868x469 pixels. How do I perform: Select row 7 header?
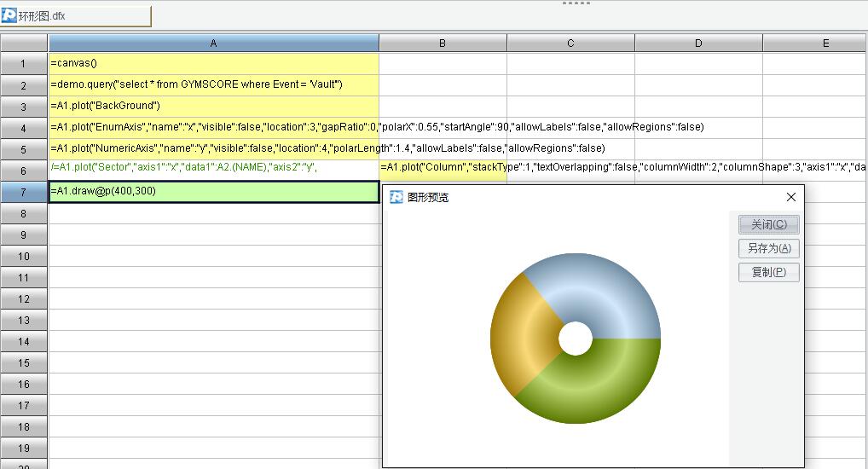coord(24,192)
